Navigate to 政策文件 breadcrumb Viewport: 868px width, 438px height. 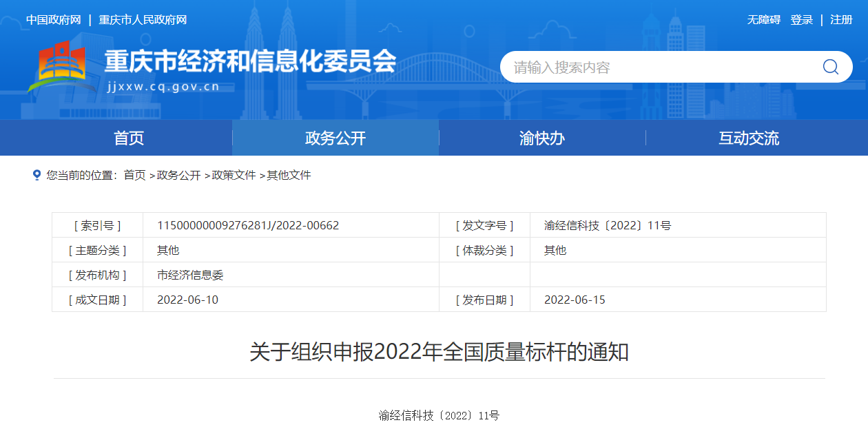click(234, 175)
